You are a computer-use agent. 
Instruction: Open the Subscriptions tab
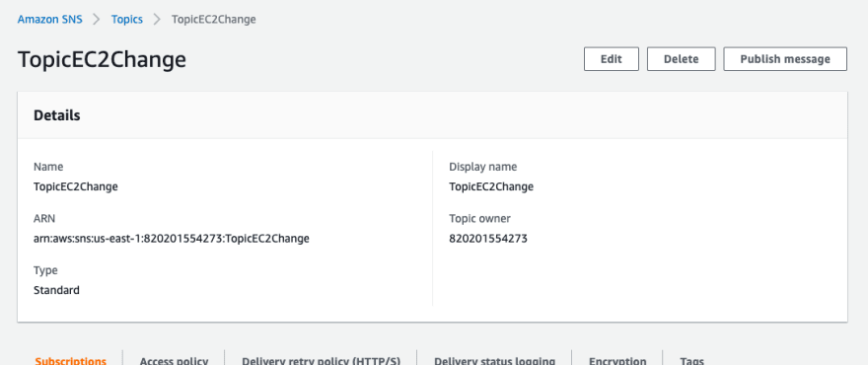coord(70,361)
